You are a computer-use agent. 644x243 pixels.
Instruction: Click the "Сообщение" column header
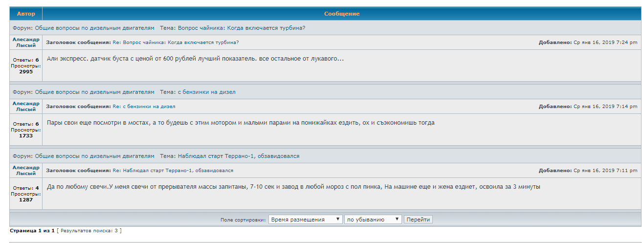341,14
